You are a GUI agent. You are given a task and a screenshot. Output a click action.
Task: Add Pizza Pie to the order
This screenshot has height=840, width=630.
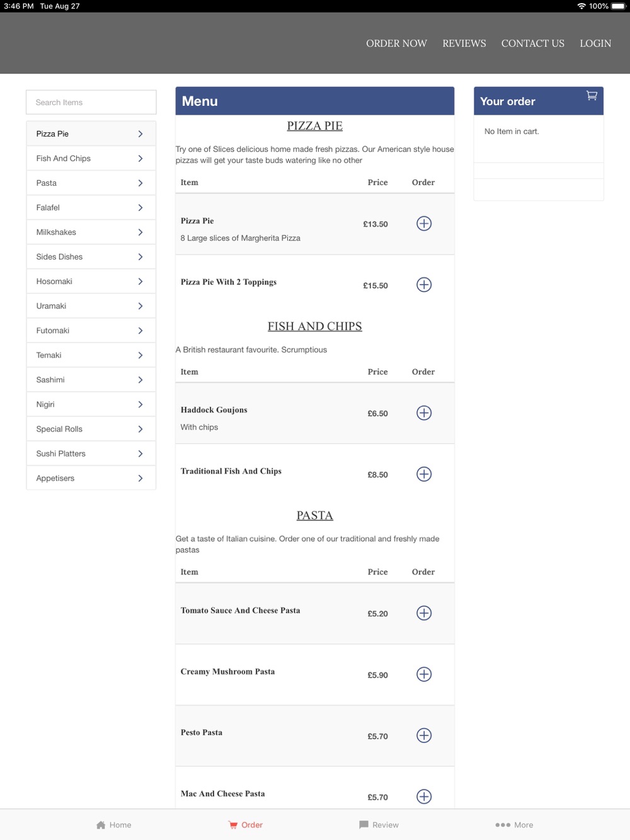(424, 224)
